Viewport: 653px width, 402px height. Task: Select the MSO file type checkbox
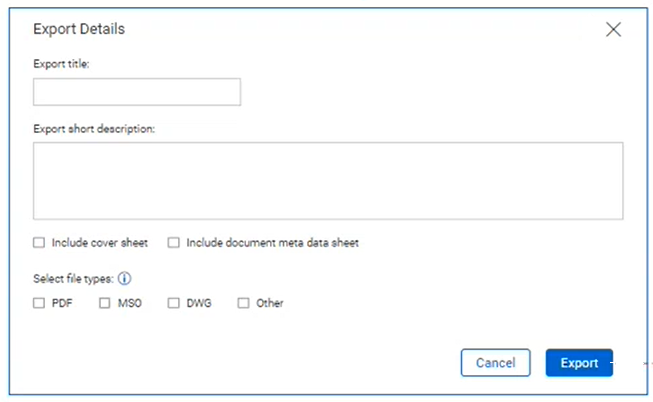(x=105, y=303)
